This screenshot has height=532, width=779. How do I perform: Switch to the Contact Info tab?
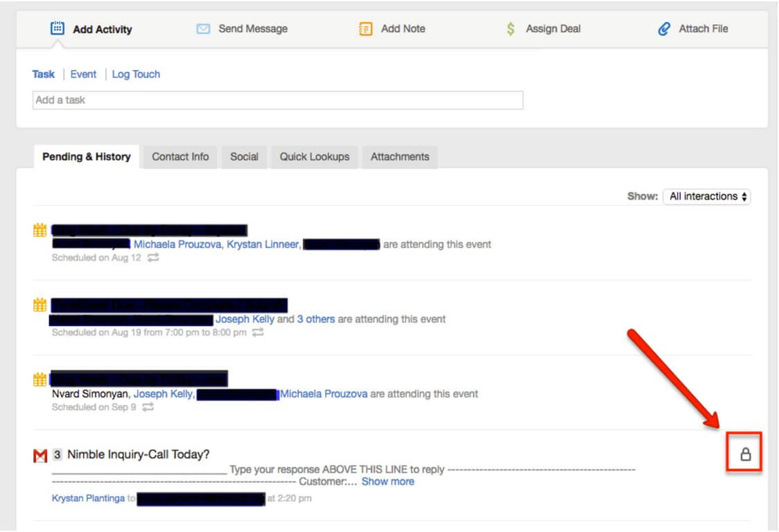coord(180,157)
